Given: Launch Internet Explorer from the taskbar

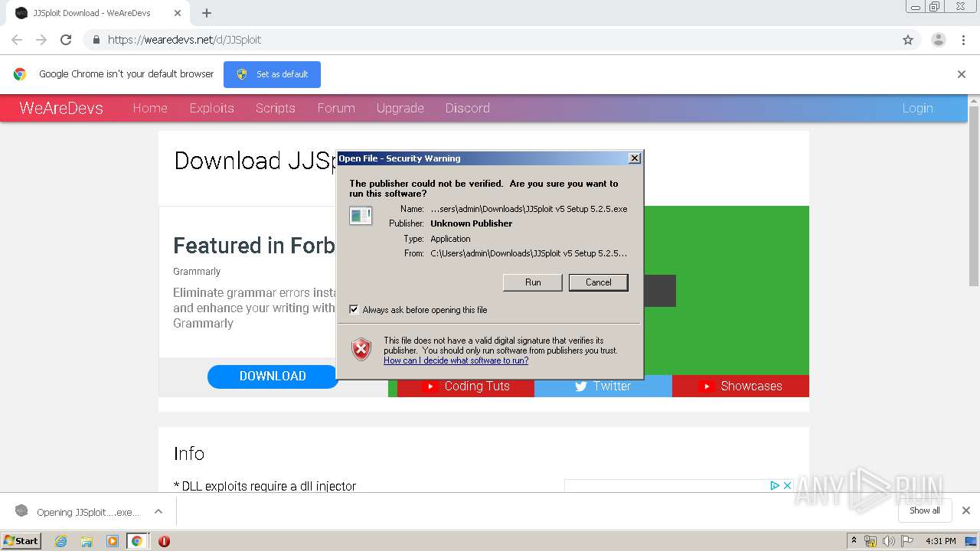Looking at the screenshot, I should click(61, 541).
